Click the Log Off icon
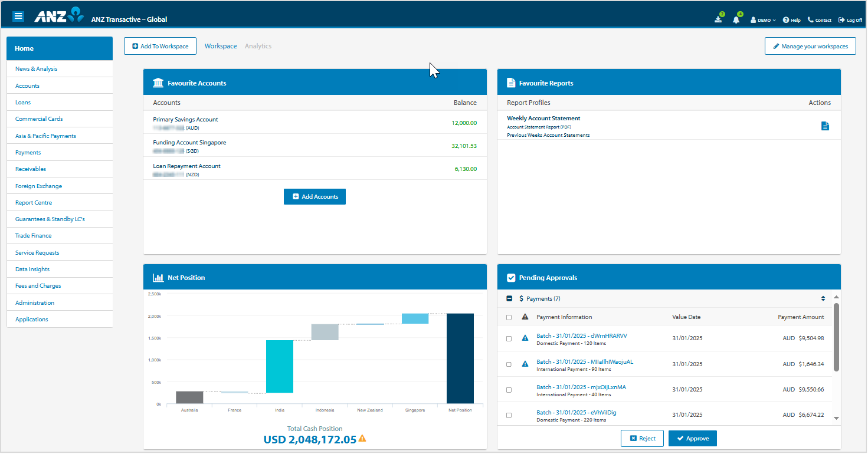 [841, 20]
